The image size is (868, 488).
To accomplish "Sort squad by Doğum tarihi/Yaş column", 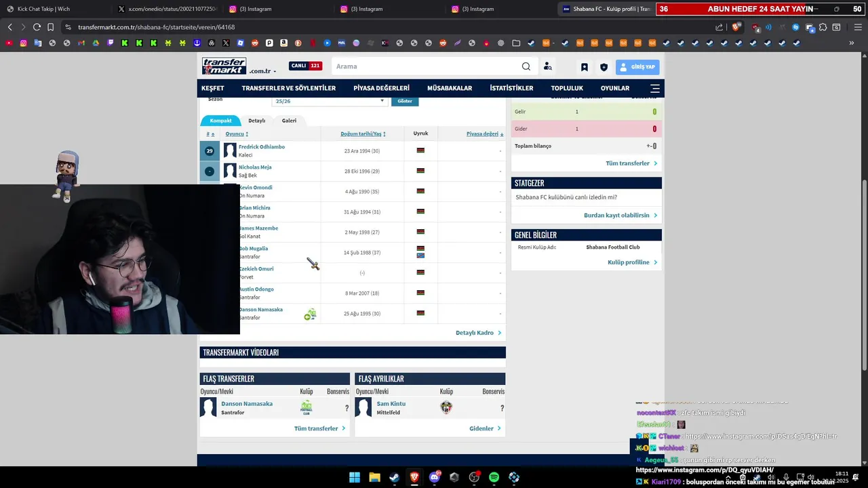I will click(x=363, y=134).
